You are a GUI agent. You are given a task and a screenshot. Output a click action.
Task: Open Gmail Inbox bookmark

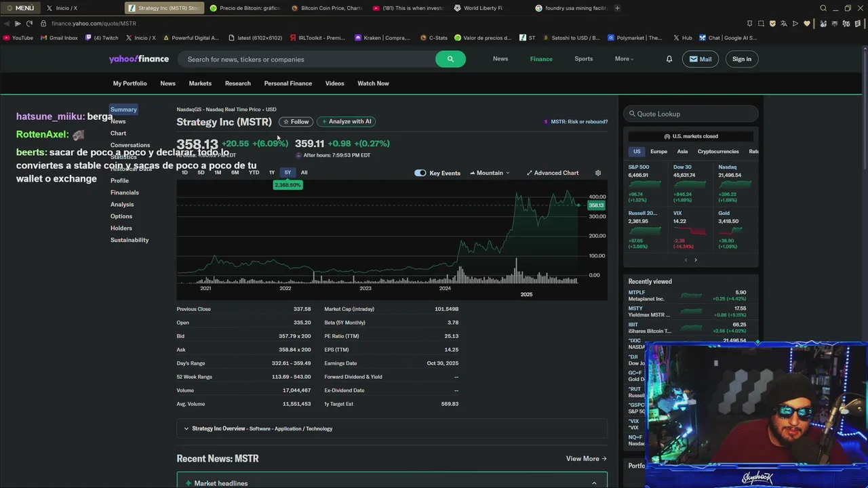[x=59, y=38]
